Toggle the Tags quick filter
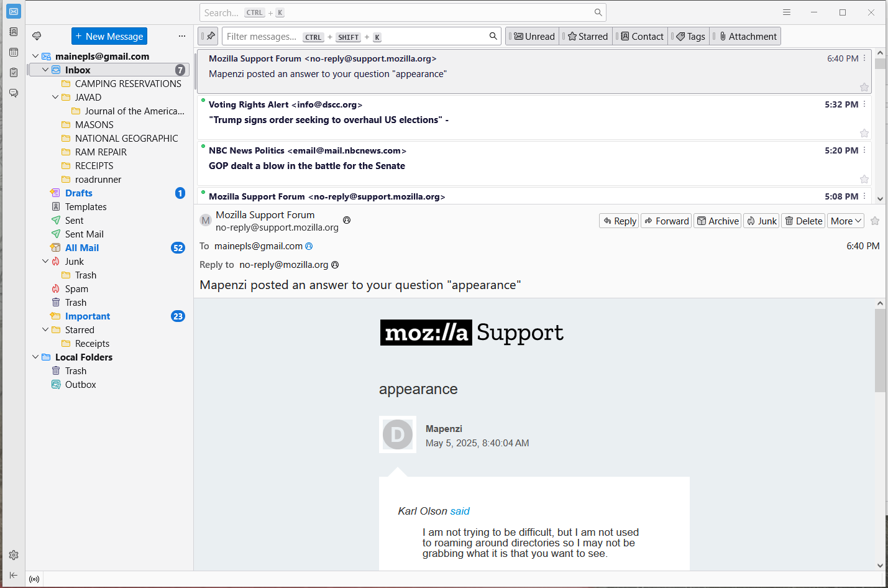Viewport: 888px width, 588px height. coord(689,36)
